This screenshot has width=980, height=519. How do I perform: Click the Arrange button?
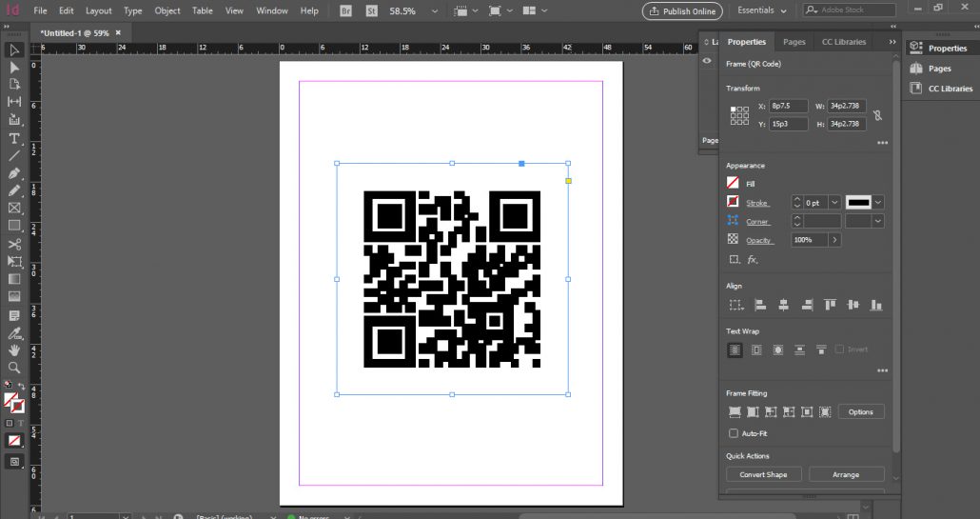coord(846,474)
